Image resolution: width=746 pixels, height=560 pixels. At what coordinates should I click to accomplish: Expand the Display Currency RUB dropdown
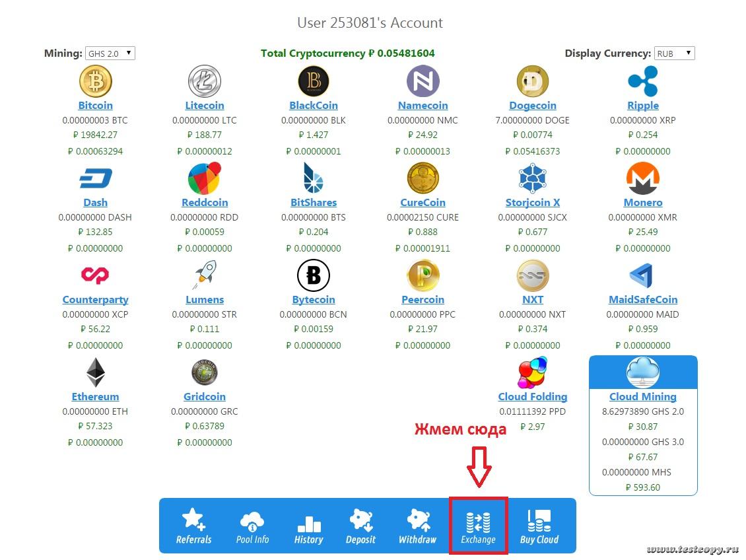pos(674,53)
